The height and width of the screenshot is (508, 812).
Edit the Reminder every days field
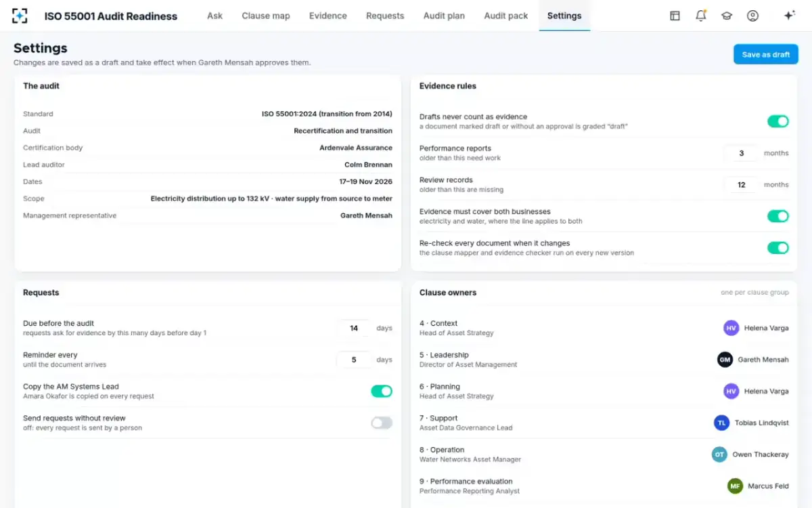(x=353, y=360)
